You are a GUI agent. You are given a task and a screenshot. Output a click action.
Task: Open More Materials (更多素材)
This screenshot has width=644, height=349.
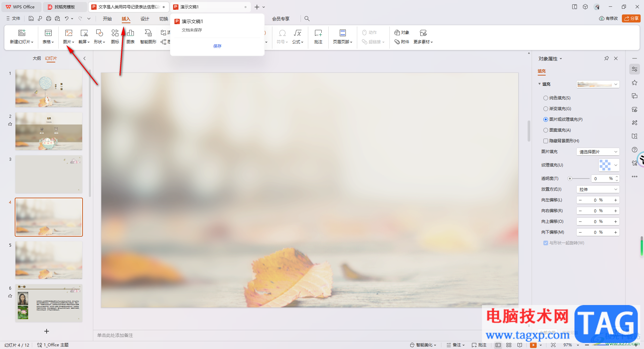click(423, 36)
